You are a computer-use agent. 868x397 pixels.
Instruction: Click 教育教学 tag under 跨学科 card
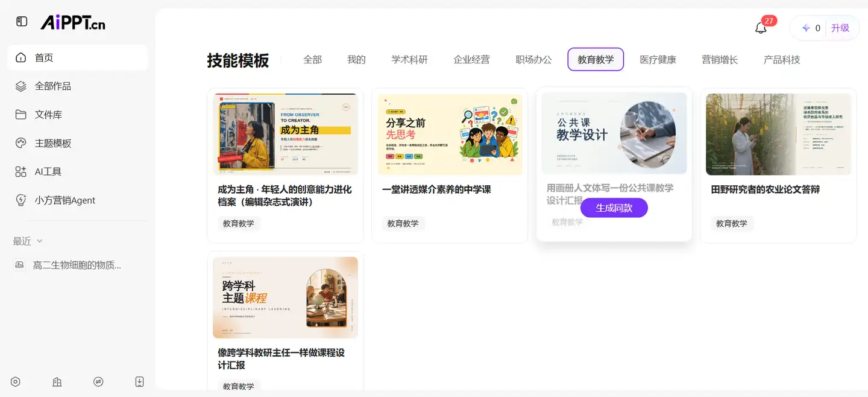tap(239, 386)
